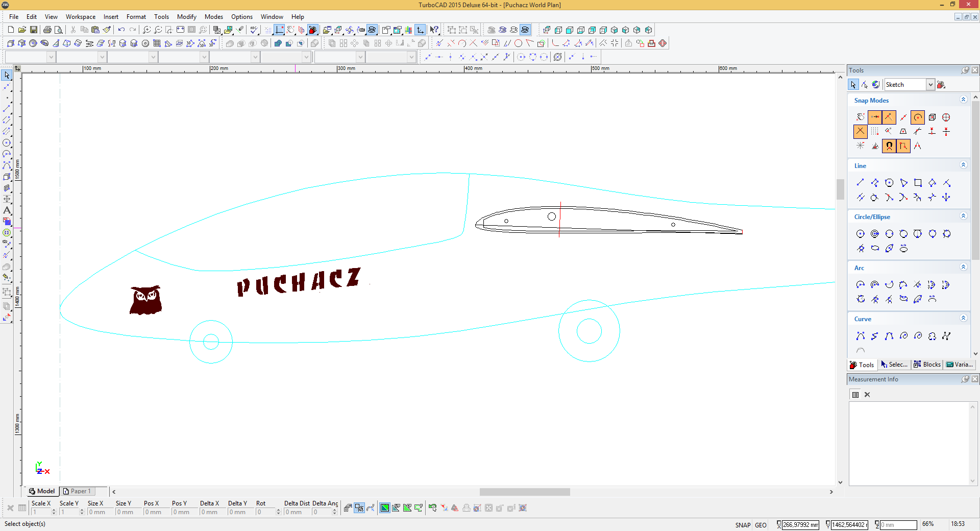
Task: Click the horizontal scrollbar thumb below canvas
Action: [x=524, y=492]
